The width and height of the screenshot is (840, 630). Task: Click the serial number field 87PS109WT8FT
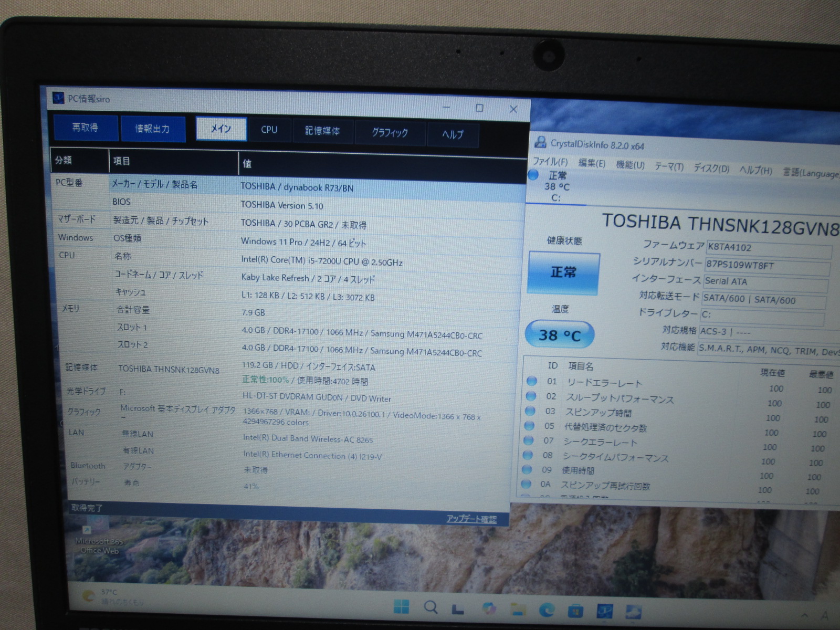click(766, 266)
